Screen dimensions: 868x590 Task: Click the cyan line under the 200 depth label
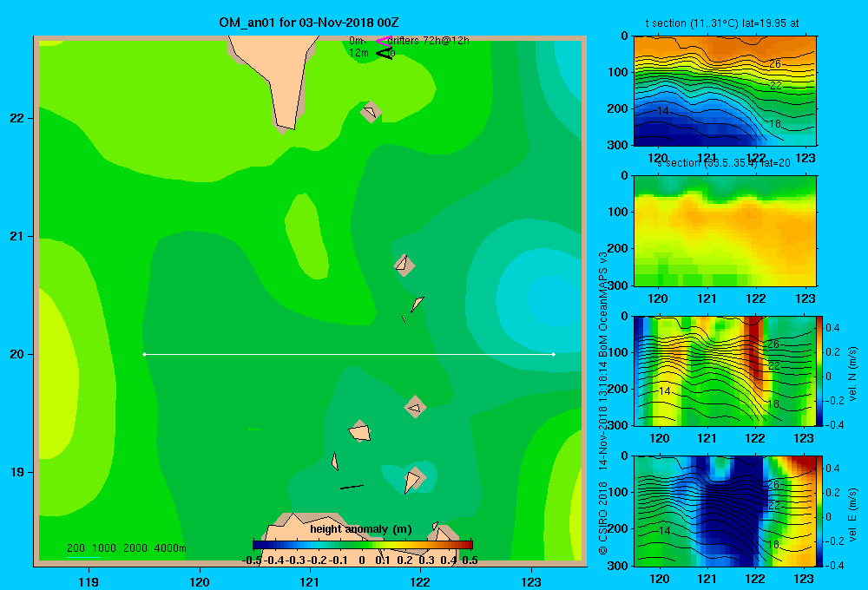pyautogui.click(x=83, y=557)
